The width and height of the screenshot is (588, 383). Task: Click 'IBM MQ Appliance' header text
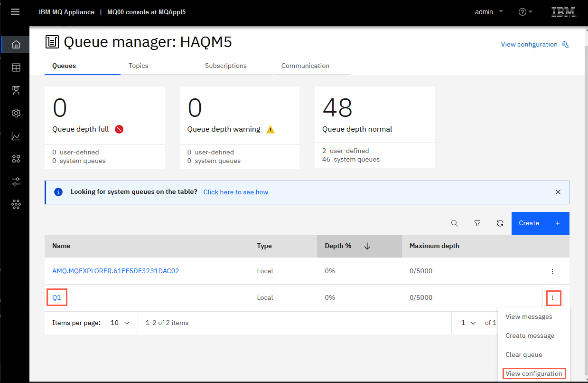coord(66,12)
